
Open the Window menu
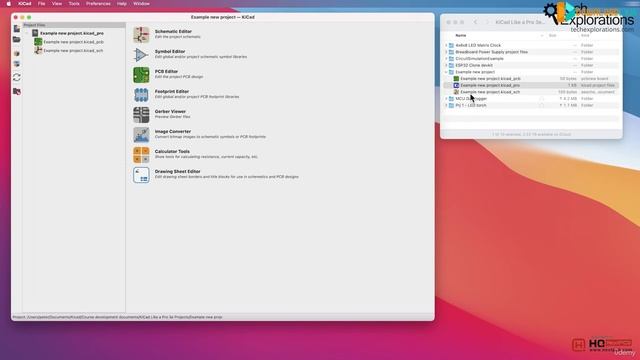point(141,4)
